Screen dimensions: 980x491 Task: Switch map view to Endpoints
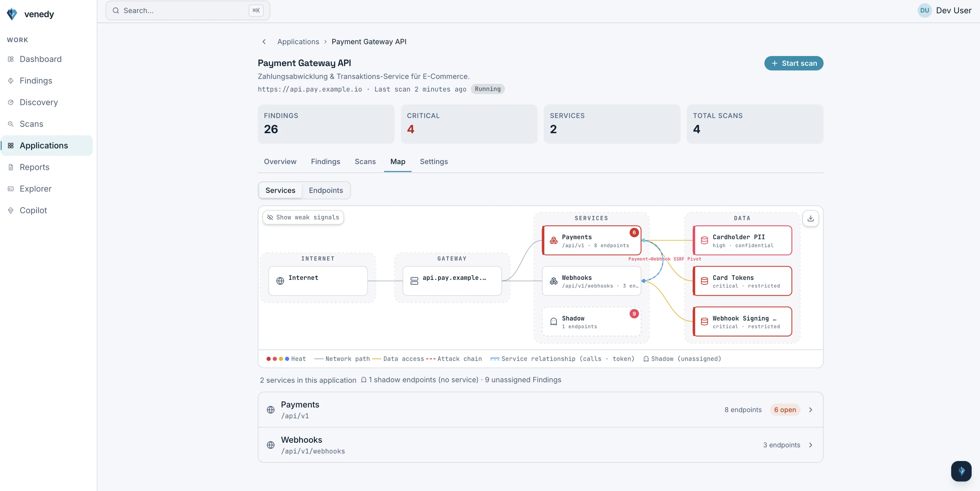click(x=326, y=190)
